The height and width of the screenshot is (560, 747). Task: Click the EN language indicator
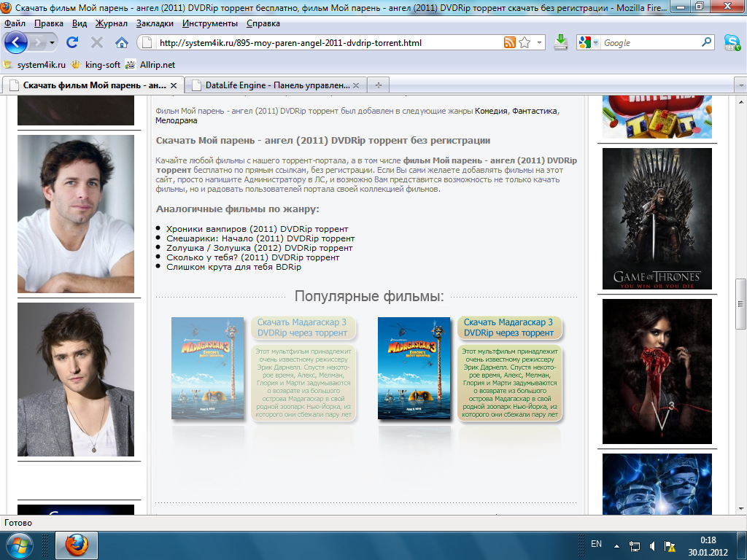(596, 544)
